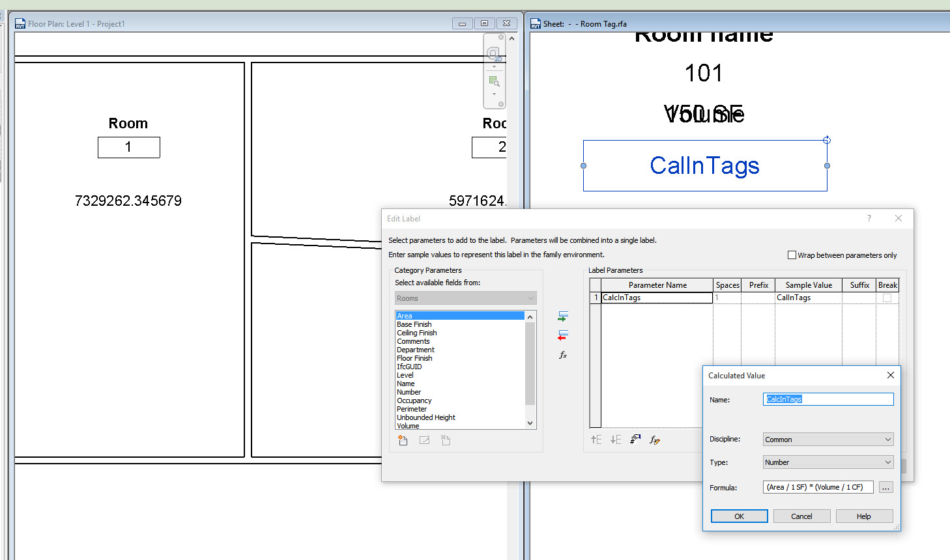Click Cancel in Calculated Value dialog
This screenshot has width=950, height=560.
(x=801, y=516)
